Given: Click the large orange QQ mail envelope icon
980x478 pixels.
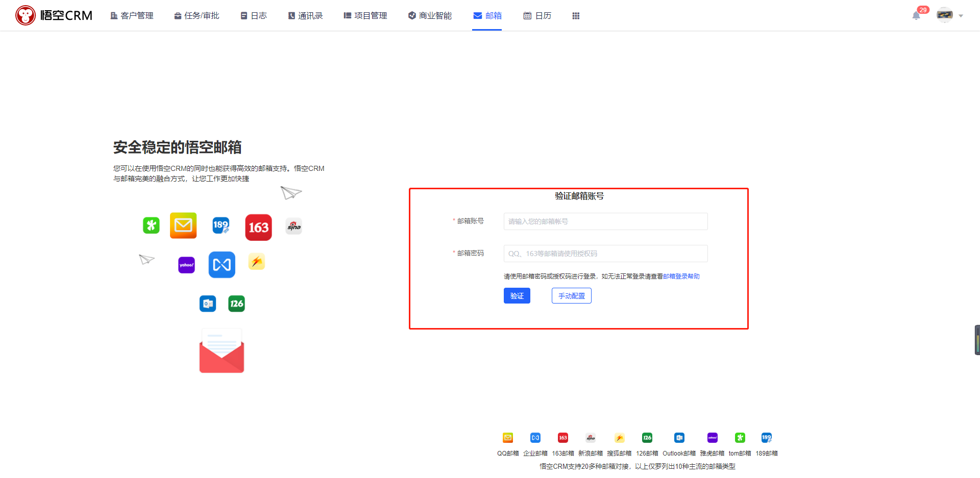Looking at the screenshot, I should click(183, 225).
